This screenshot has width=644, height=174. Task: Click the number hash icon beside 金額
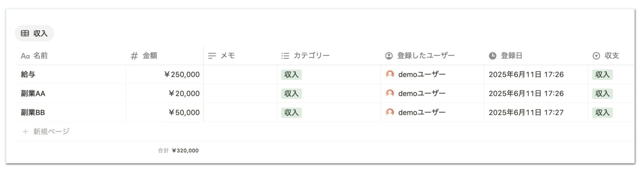tap(134, 56)
